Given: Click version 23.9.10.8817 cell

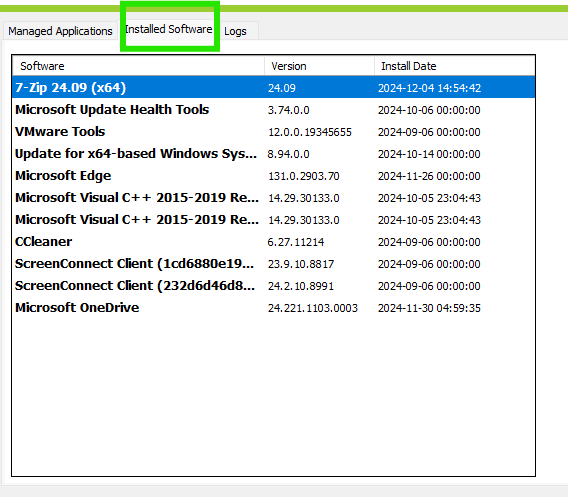Looking at the screenshot, I should pyautogui.click(x=301, y=264).
